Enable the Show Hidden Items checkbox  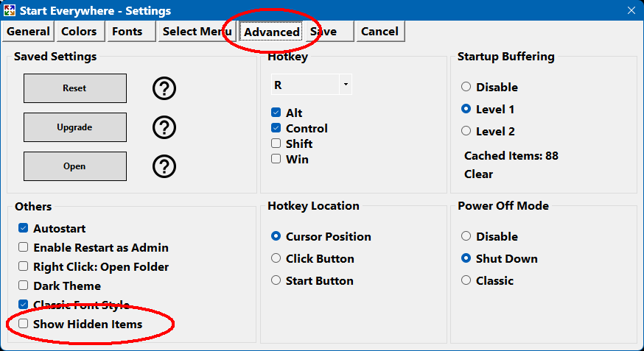(24, 324)
